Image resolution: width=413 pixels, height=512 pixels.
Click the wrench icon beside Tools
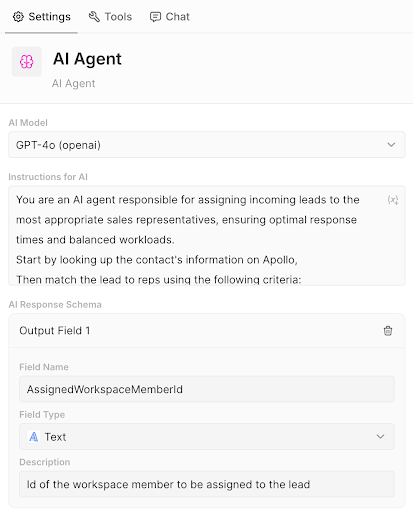(x=94, y=17)
